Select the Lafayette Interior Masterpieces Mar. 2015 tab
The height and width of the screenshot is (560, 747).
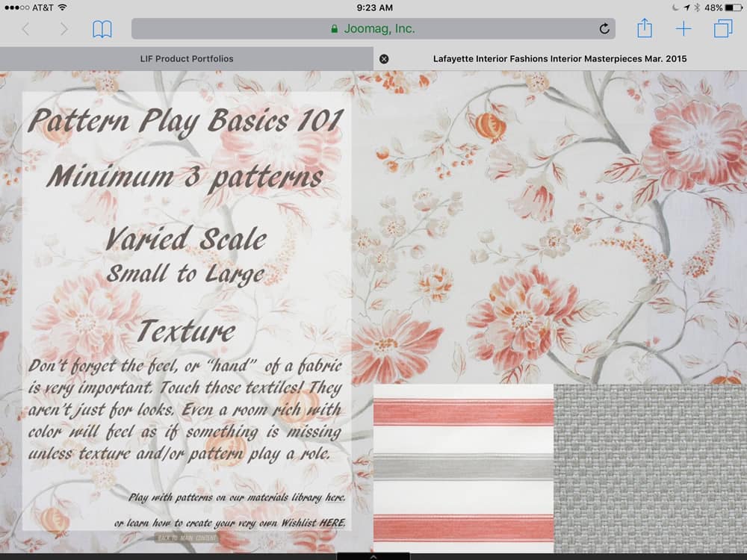pos(560,58)
